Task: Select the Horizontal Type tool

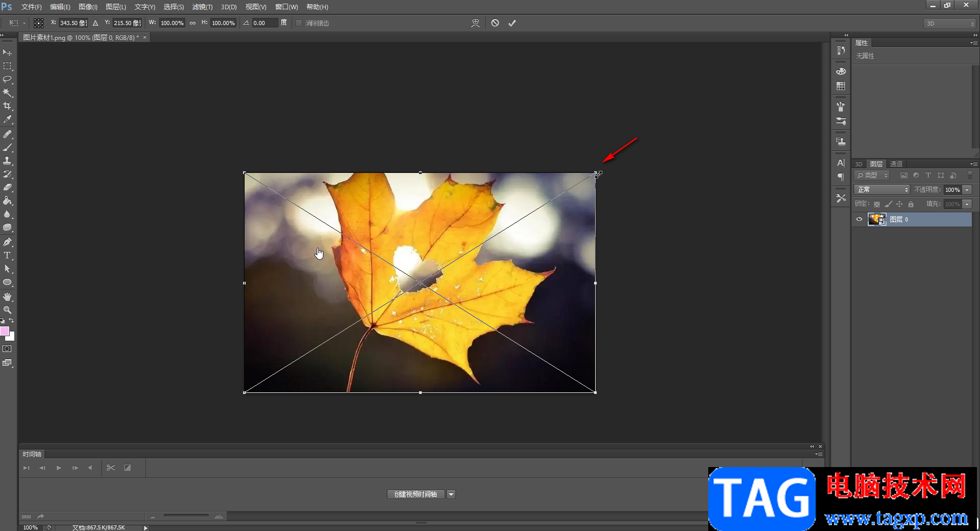Action: [7, 255]
